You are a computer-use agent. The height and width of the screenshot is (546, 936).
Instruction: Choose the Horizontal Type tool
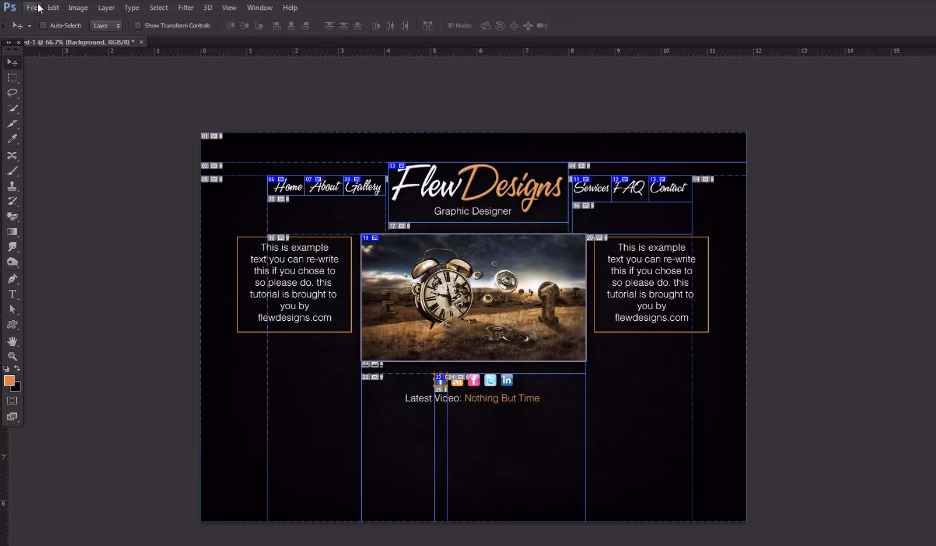point(12,294)
